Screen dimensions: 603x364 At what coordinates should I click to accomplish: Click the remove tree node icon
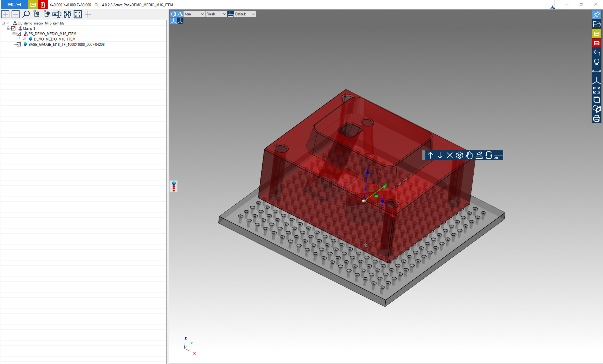[x=46, y=14]
